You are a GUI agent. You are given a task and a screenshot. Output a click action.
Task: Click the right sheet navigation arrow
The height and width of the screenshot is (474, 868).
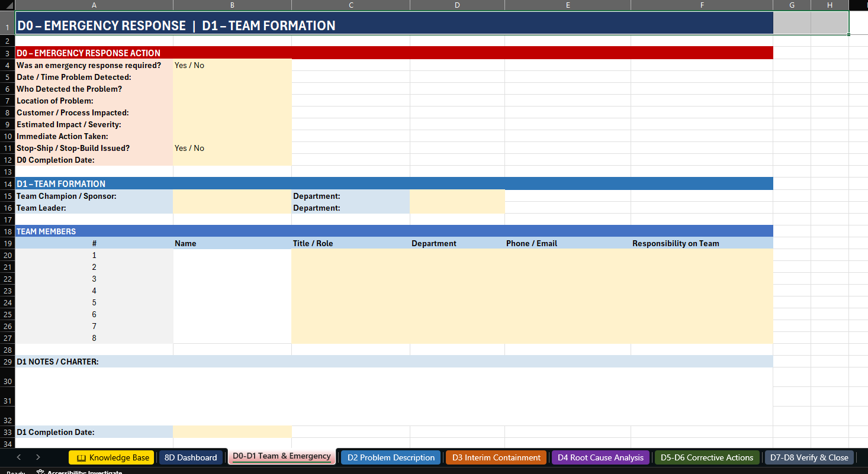point(37,457)
